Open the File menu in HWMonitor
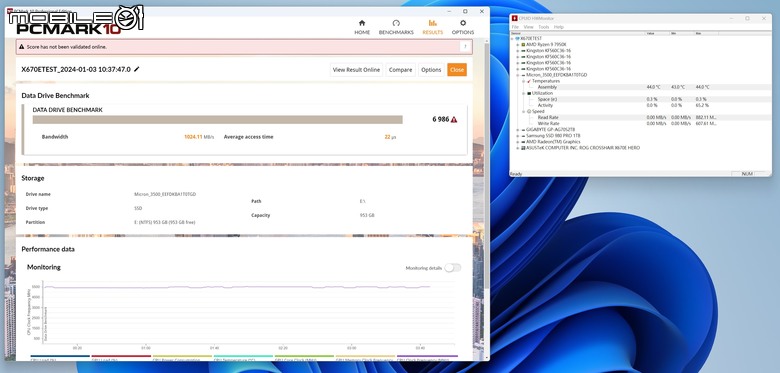Image resolution: width=780 pixels, height=373 pixels. point(515,27)
